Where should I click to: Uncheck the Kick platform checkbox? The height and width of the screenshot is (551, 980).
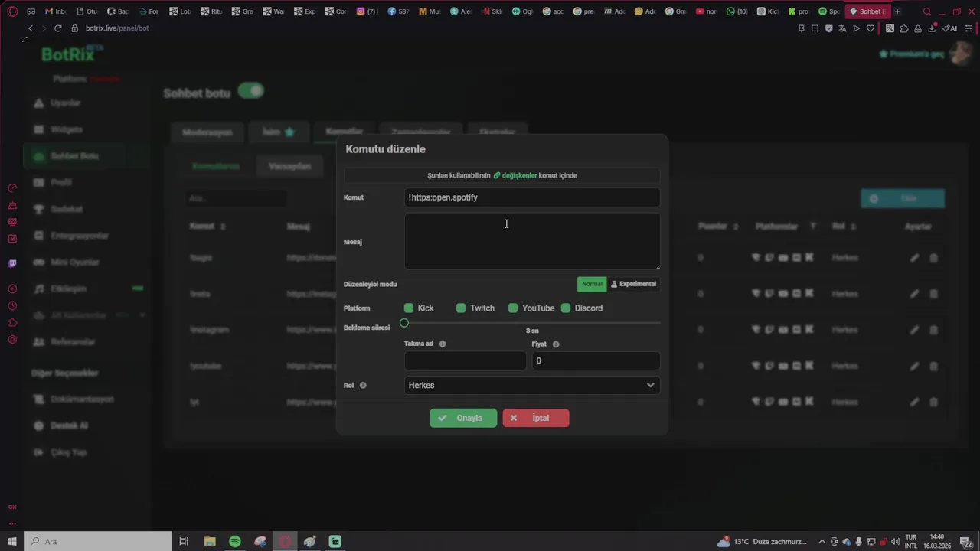409,308
